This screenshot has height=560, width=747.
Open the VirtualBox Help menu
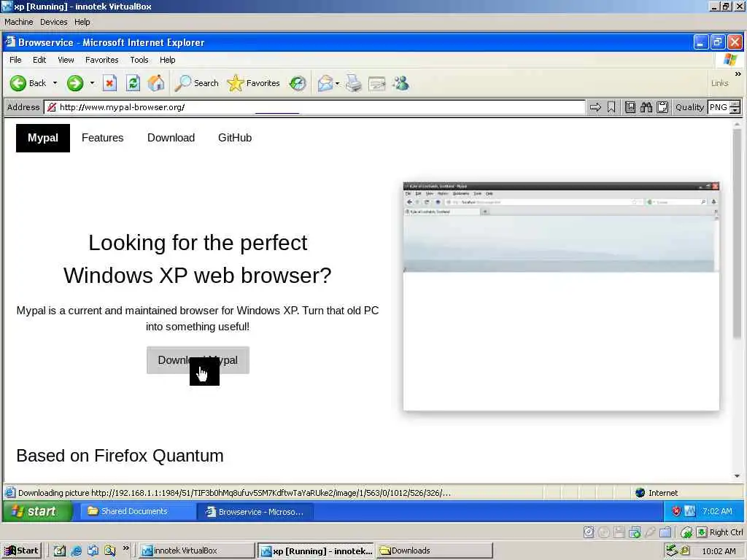82,22
